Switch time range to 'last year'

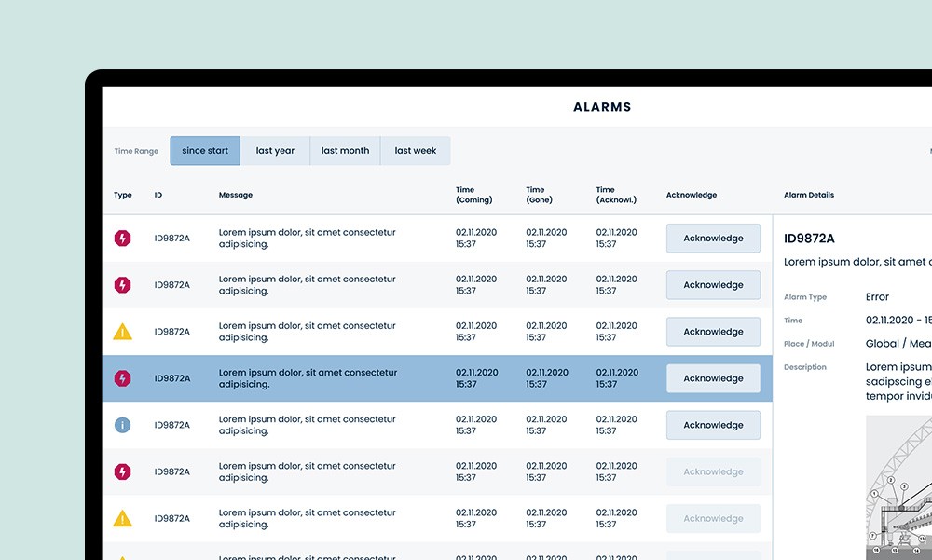click(x=275, y=151)
